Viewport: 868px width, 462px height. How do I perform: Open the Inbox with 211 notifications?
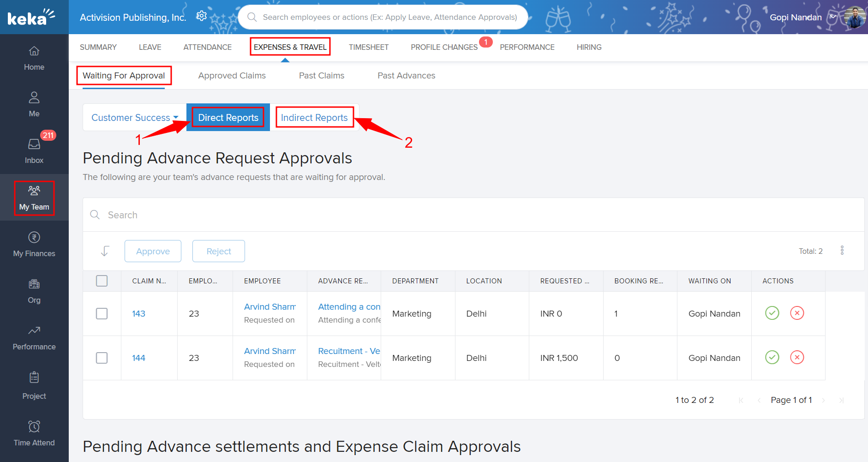[x=34, y=150]
